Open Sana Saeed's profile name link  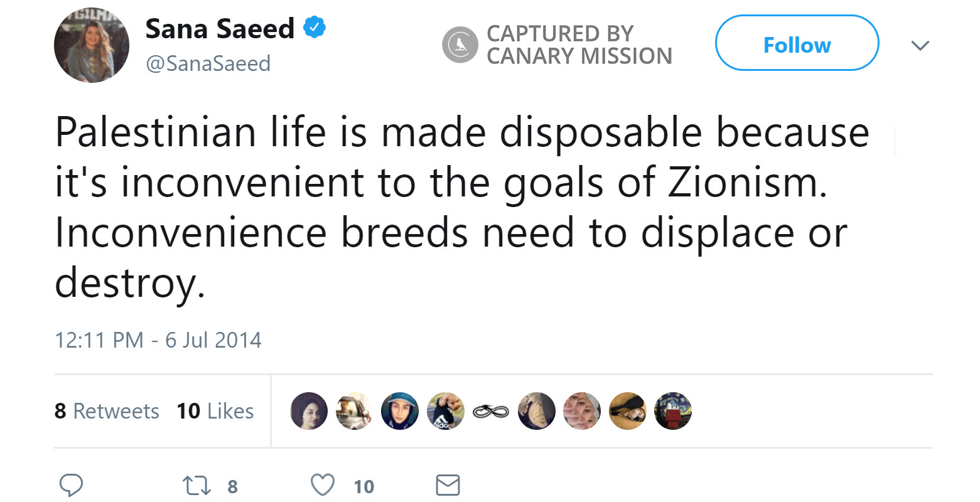coord(220,29)
